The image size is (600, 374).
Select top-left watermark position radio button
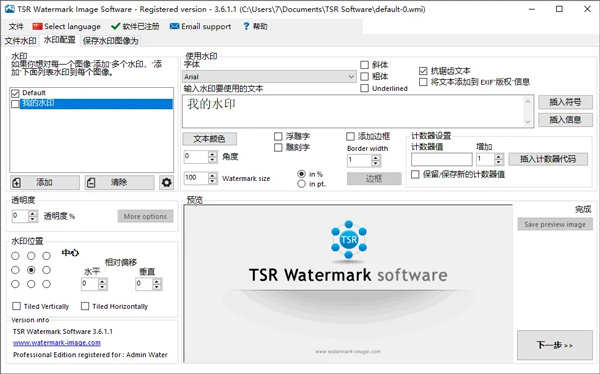[x=15, y=256]
